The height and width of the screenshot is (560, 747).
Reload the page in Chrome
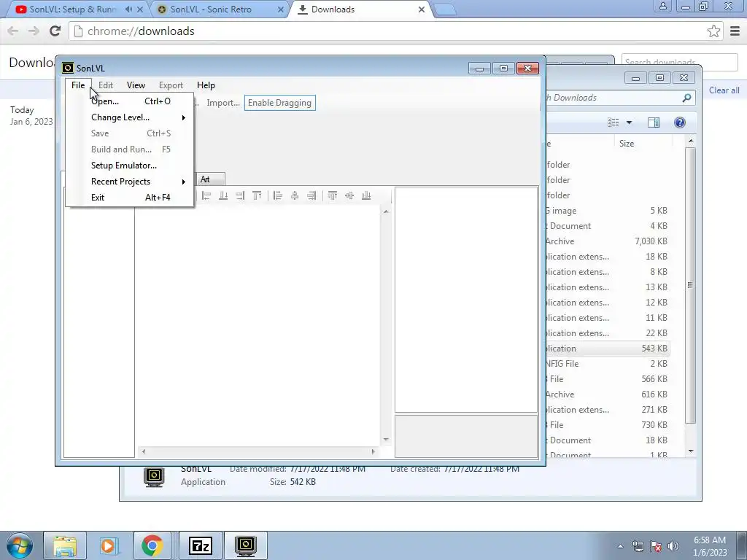(x=55, y=31)
